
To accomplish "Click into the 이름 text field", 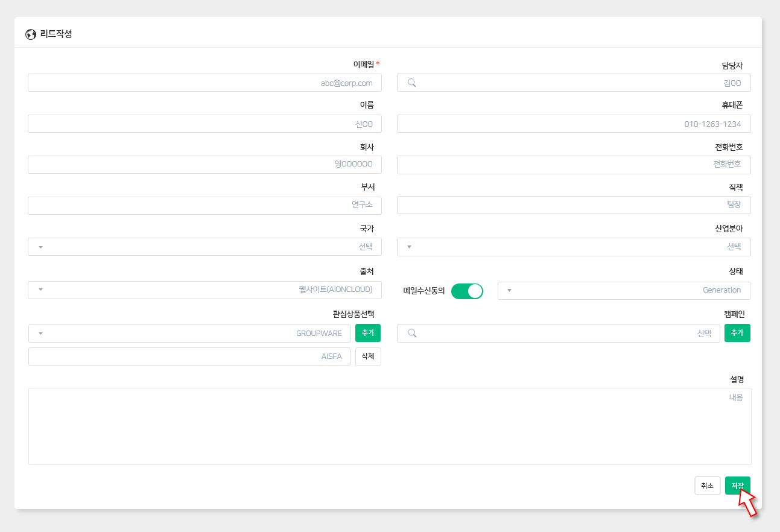I will coord(205,124).
